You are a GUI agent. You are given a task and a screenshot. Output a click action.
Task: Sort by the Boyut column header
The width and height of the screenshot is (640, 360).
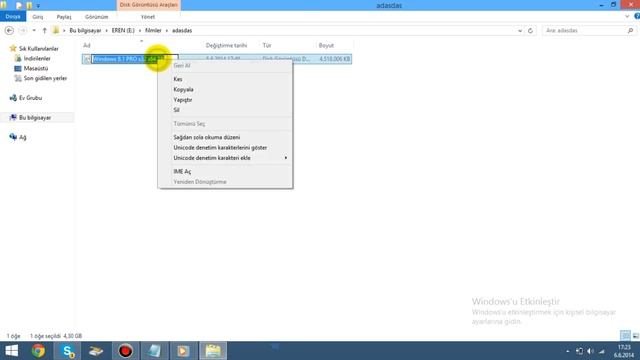(x=326, y=45)
